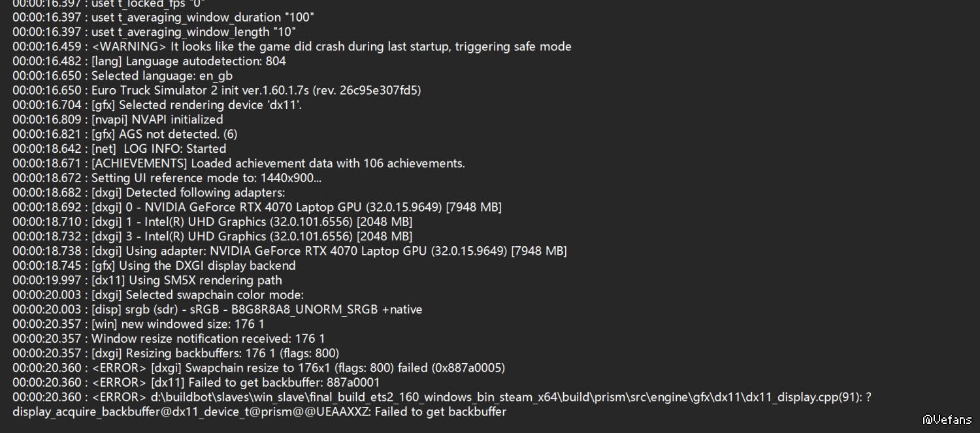The image size is (980, 433).
Task: Click the Euro Truck Simulator 2 init line
Action: click(217, 90)
